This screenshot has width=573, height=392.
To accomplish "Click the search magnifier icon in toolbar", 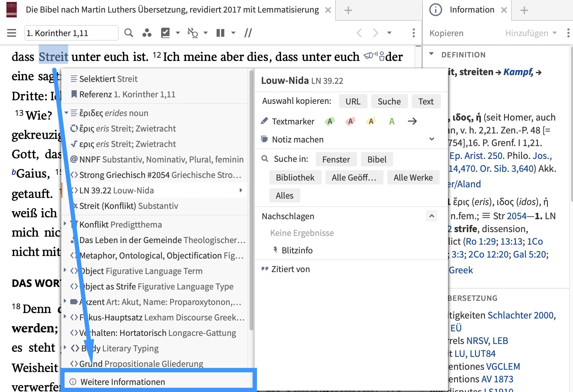I will point(129,33).
